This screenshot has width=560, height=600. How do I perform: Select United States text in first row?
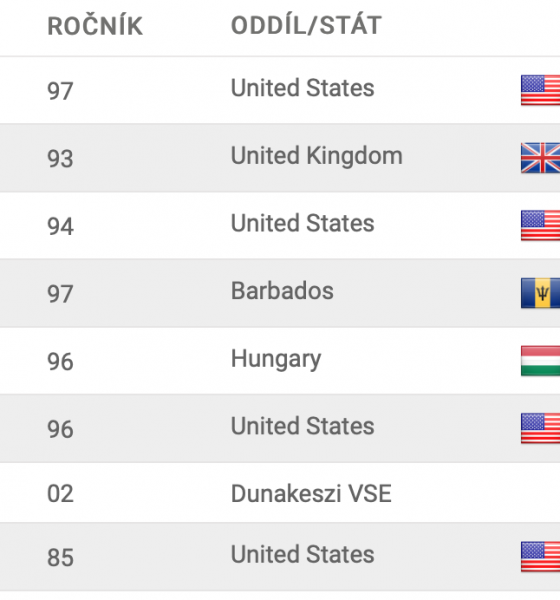302,88
